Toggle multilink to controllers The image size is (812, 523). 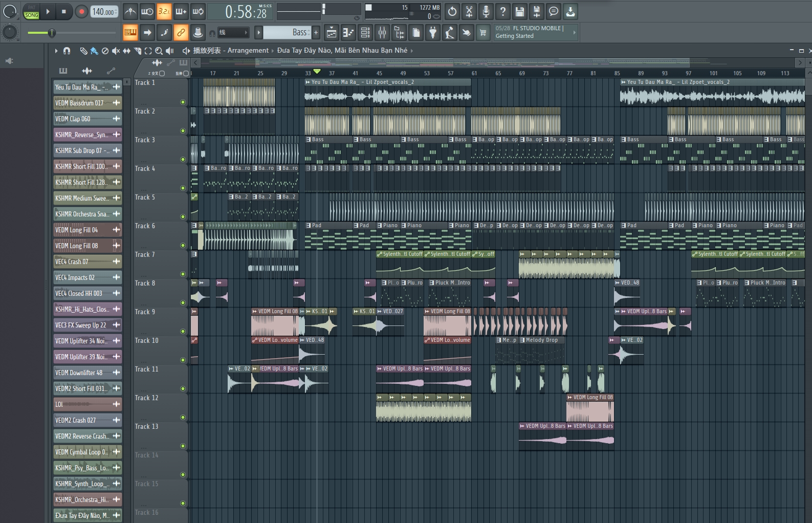[181, 33]
